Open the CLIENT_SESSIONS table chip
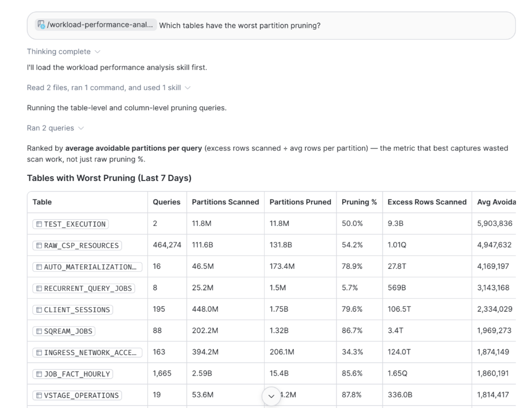Viewport: 532px width, 408px height. (73, 310)
